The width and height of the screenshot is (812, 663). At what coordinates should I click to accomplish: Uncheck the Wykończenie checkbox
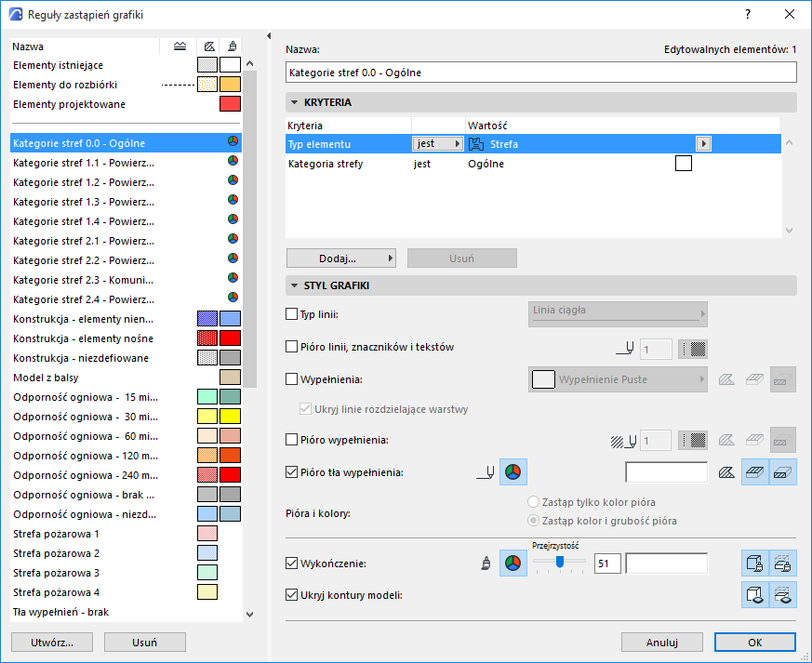tap(291, 564)
